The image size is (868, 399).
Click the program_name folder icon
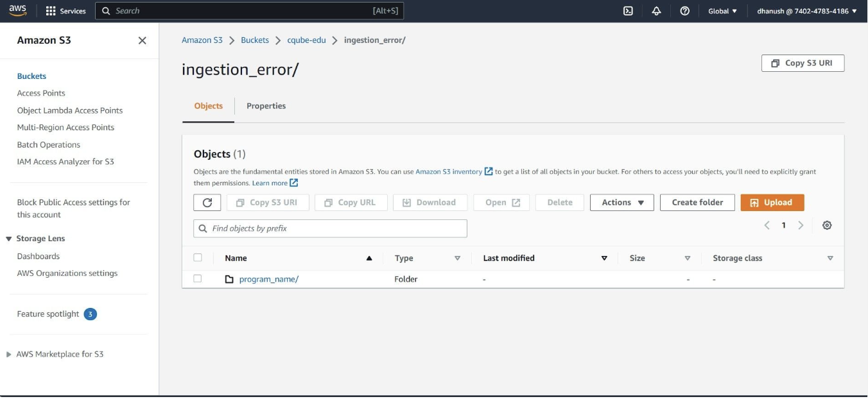coord(229,279)
